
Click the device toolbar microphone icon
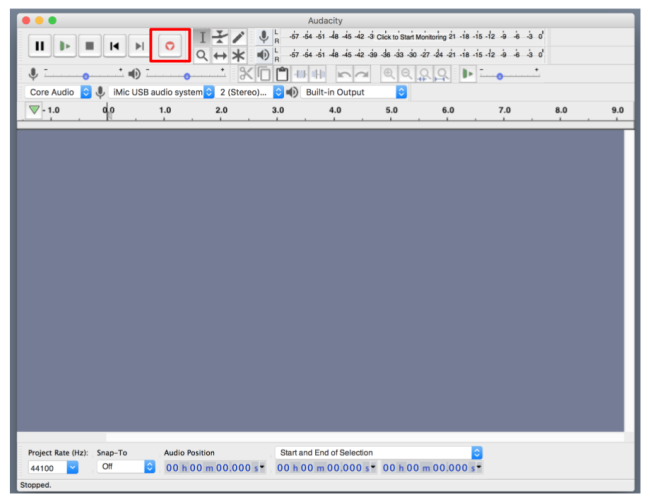100,92
